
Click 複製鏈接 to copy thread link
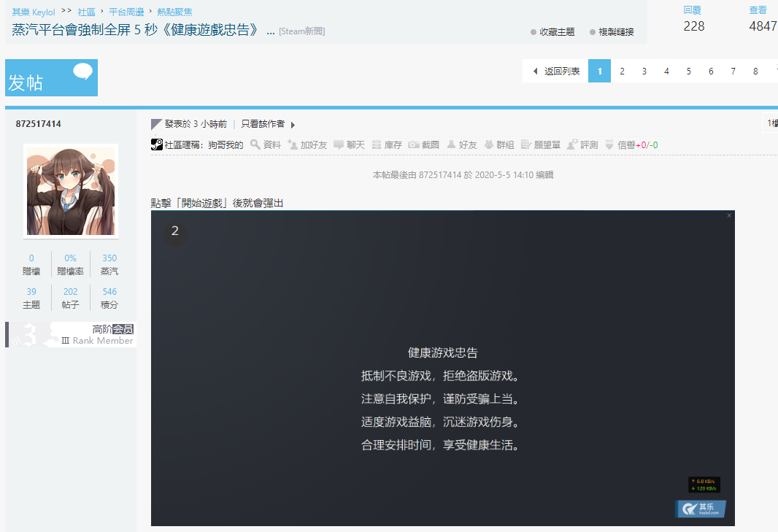[612, 32]
